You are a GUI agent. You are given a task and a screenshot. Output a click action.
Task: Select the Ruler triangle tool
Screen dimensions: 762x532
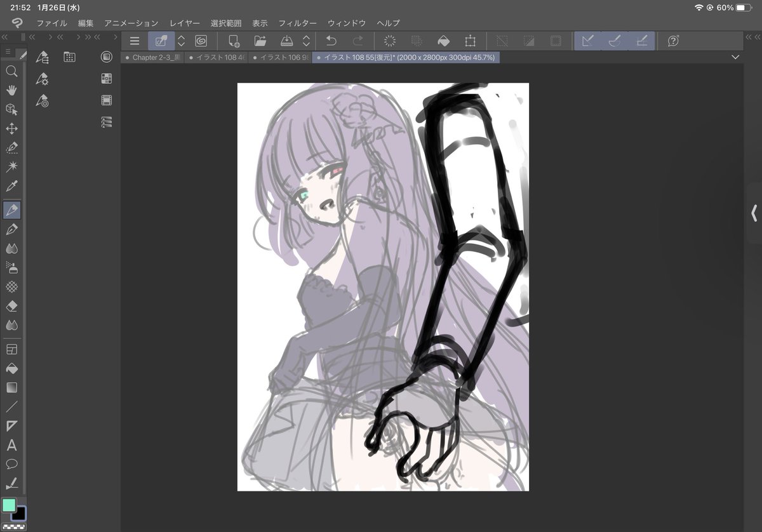click(11, 425)
